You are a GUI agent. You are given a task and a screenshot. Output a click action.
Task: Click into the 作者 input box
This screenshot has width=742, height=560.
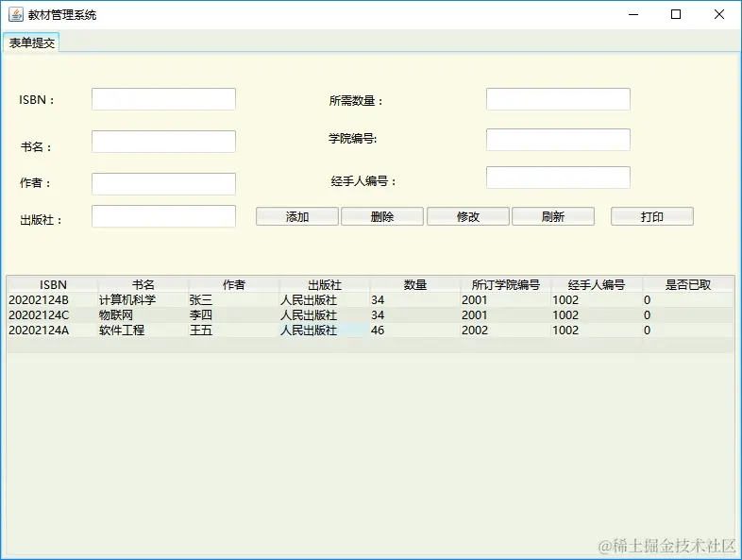pos(163,183)
